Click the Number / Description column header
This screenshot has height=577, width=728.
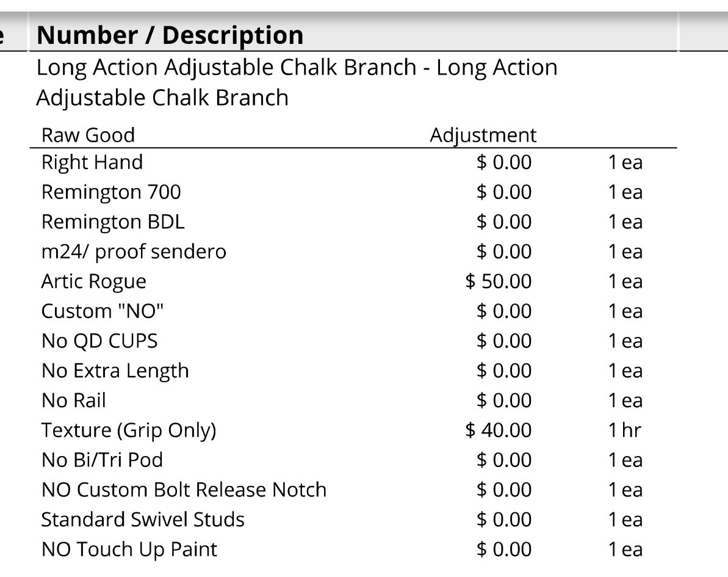[x=170, y=35]
